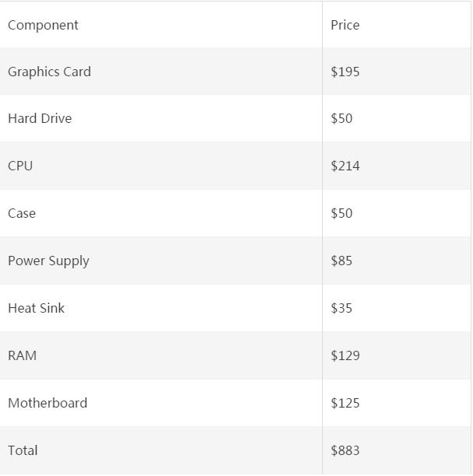Select the Motherboard cell
The height and width of the screenshot is (476, 473).
(47, 403)
